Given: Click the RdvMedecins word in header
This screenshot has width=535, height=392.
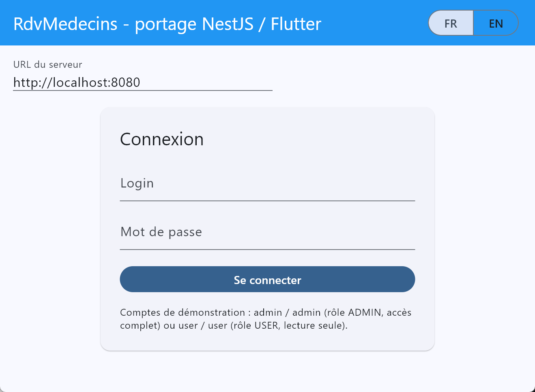Looking at the screenshot, I should click(65, 24).
